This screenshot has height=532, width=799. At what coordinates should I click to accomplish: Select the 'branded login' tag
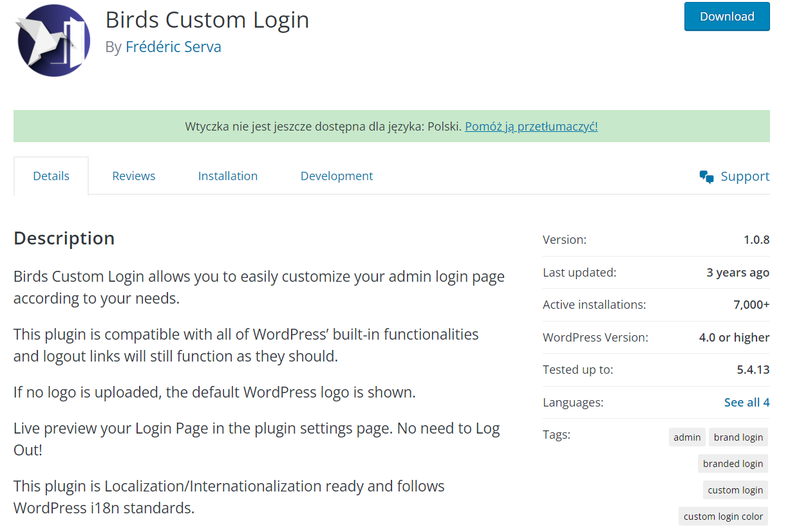click(x=733, y=464)
